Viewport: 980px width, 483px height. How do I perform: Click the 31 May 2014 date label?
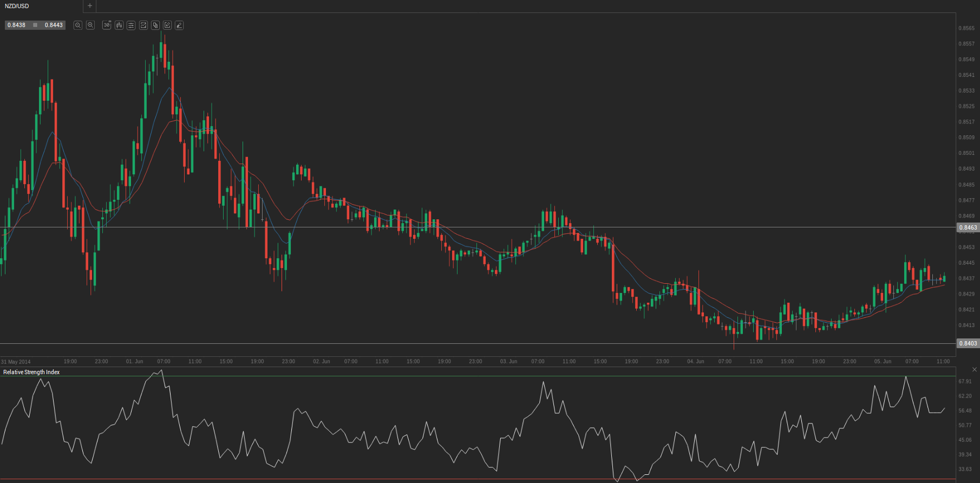pos(16,362)
